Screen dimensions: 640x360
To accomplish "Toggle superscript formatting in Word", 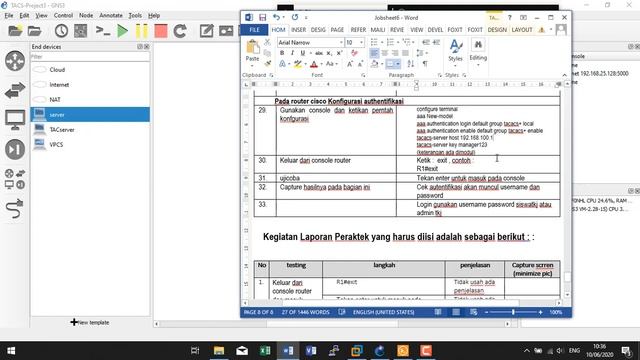I will click(x=339, y=53).
